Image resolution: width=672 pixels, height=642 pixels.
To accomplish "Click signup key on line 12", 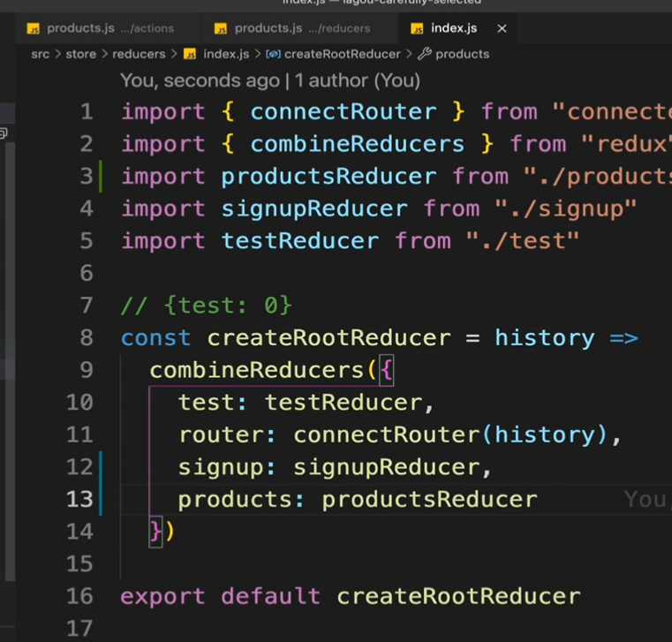I will click(x=220, y=467).
